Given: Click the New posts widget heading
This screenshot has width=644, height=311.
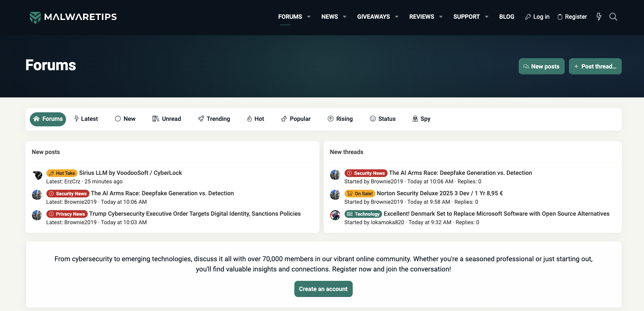Looking at the screenshot, I should coord(46,152).
